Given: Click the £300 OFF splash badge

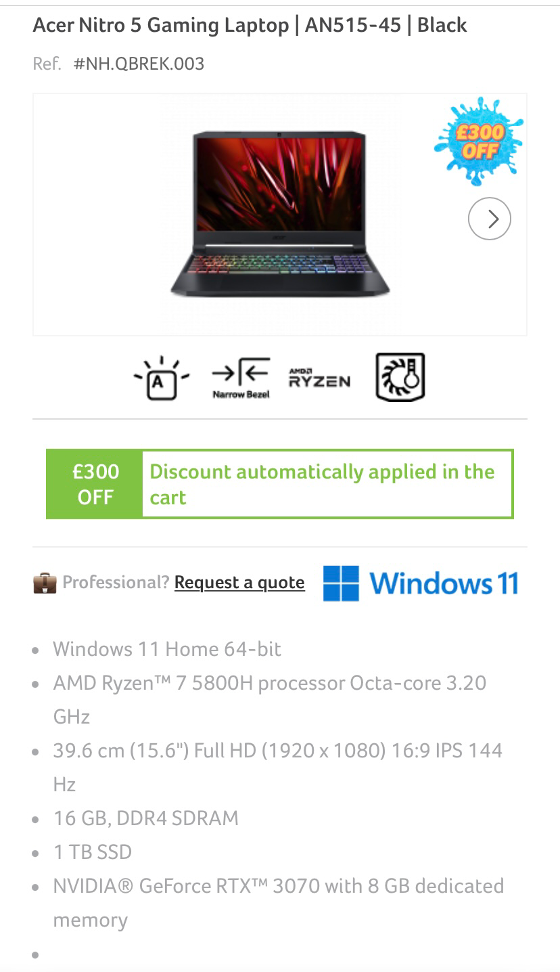Looking at the screenshot, I should click(479, 141).
